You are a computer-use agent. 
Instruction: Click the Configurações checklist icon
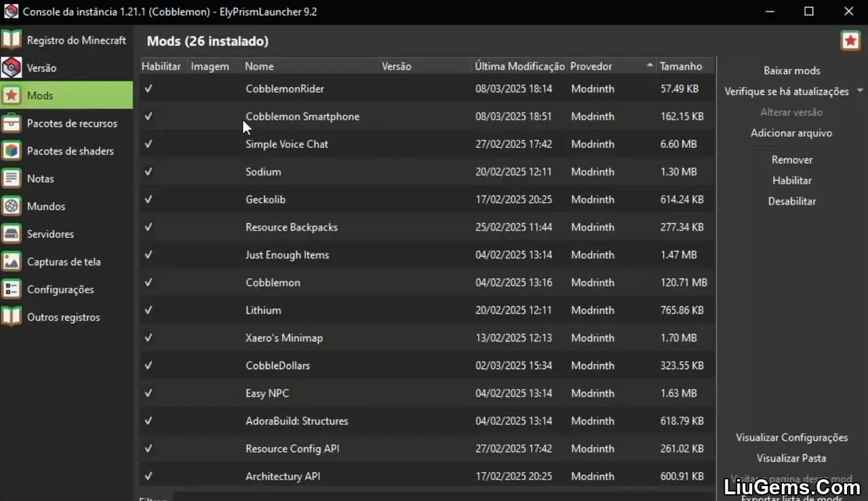click(12, 289)
